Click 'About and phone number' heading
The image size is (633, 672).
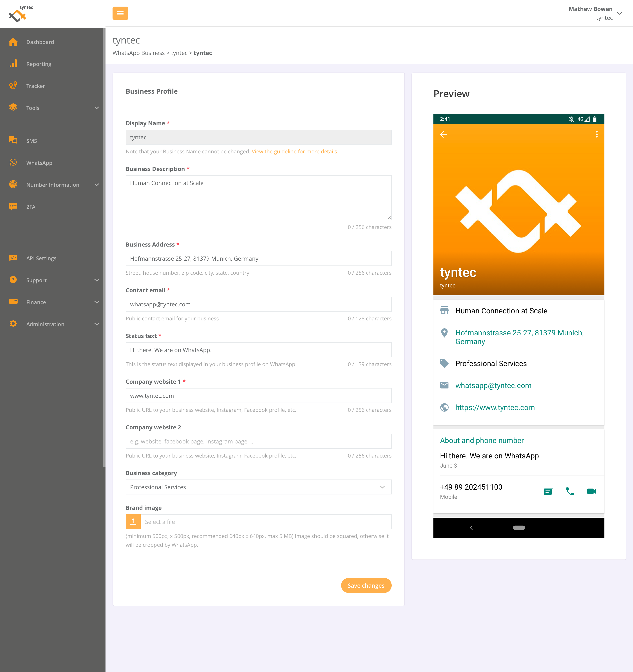482,440
